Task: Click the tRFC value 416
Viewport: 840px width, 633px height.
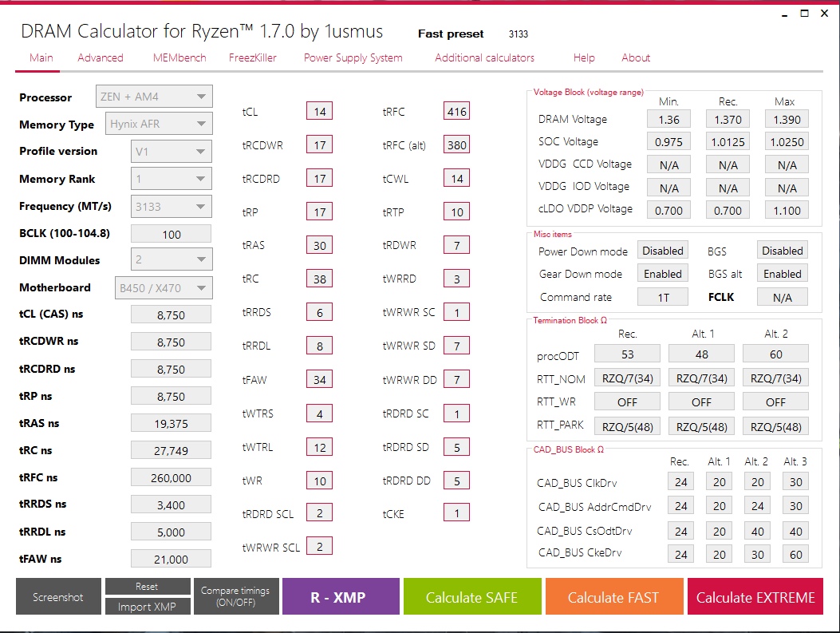Action: click(456, 112)
